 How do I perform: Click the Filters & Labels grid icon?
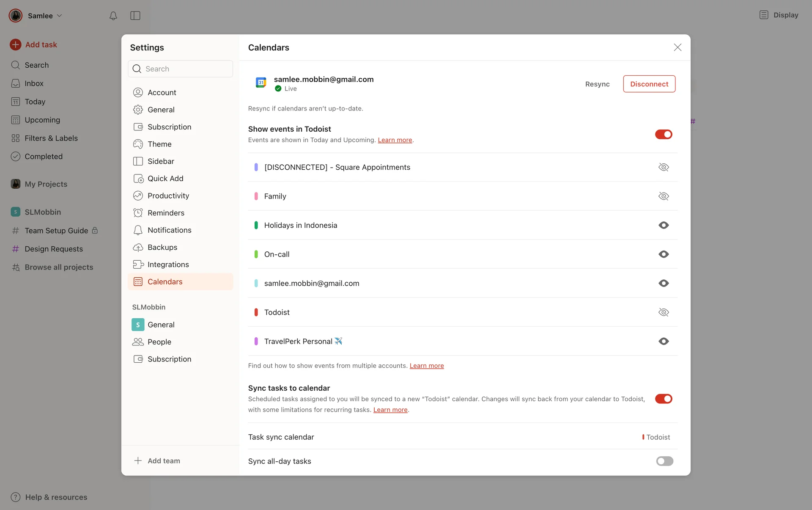coord(16,138)
